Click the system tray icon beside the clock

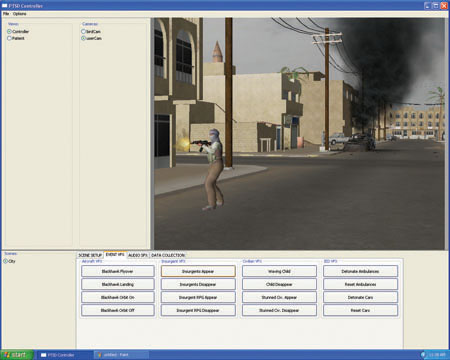424,355
